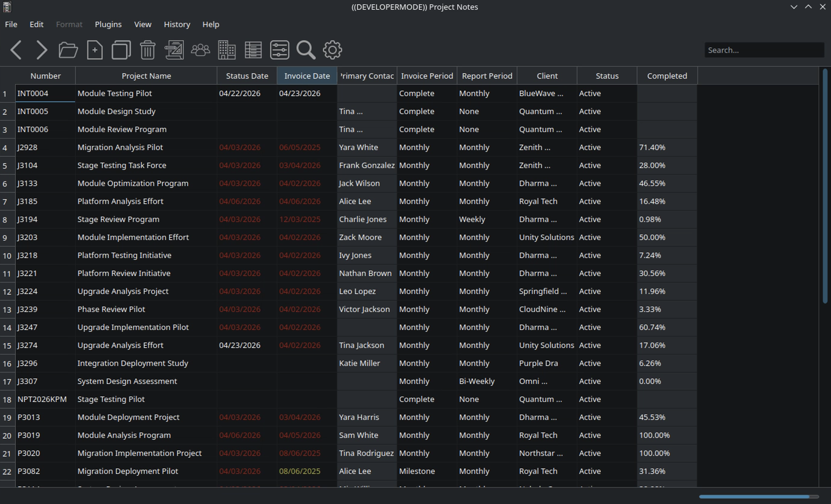Click the filter sliders icon
Viewport: 831px width, 504px height.
(x=280, y=50)
